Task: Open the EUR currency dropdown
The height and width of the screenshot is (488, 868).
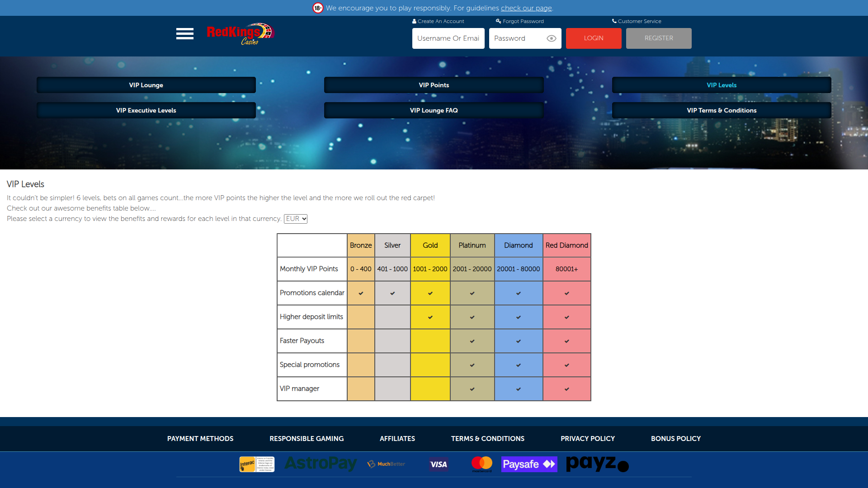Action: point(295,219)
